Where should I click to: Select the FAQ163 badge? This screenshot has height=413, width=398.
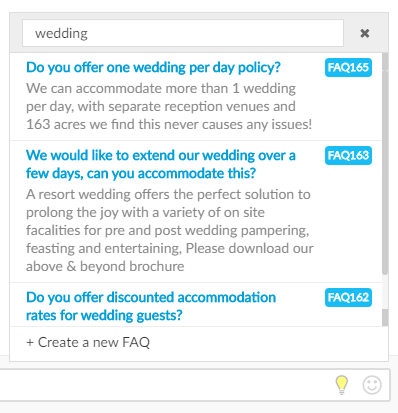tap(348, 155)
